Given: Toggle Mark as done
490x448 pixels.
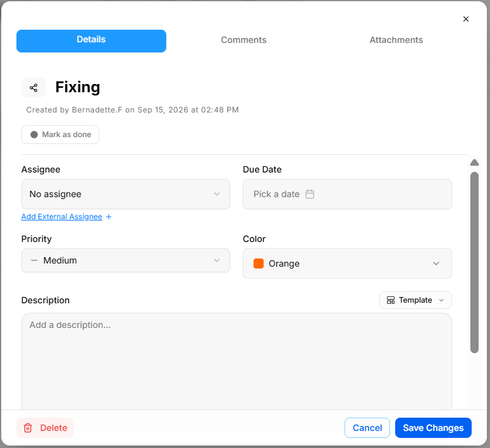Looking at the screenshot, I should click(60, 135).
